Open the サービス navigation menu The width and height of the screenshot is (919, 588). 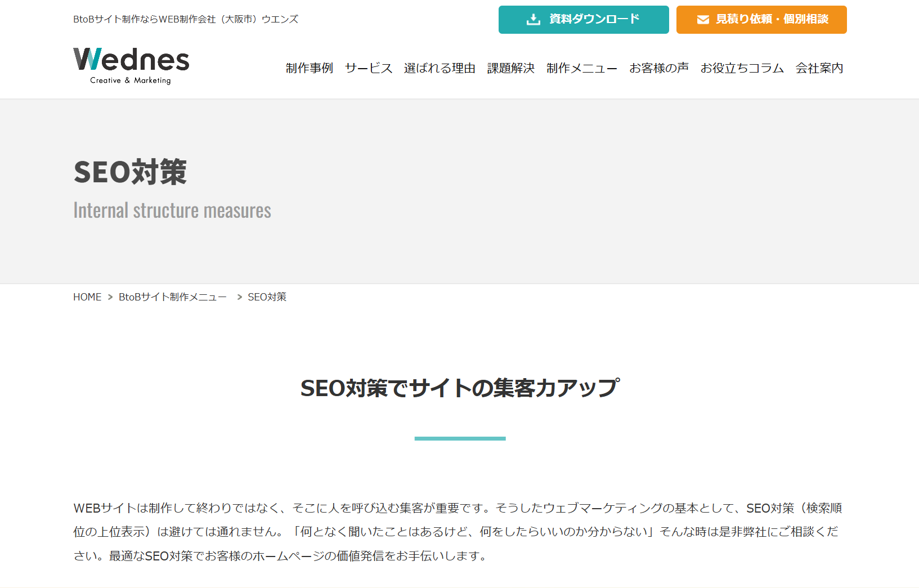368,68
